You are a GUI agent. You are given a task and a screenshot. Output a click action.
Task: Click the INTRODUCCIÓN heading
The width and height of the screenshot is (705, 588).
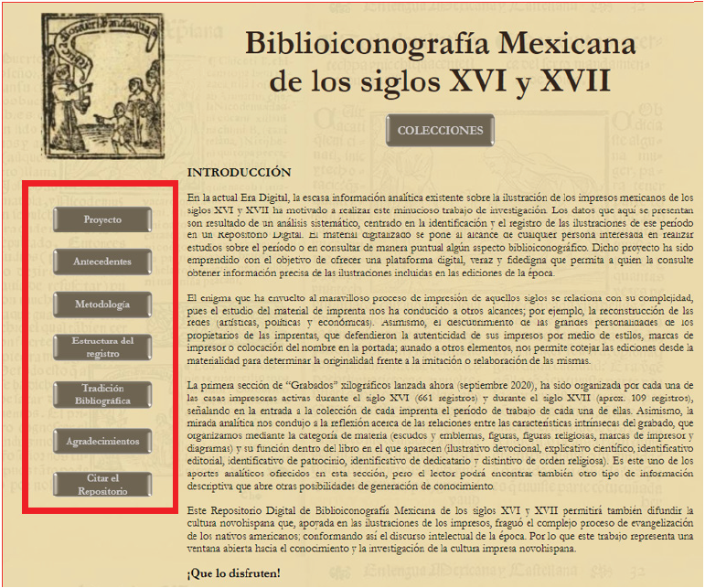point(239,172)
